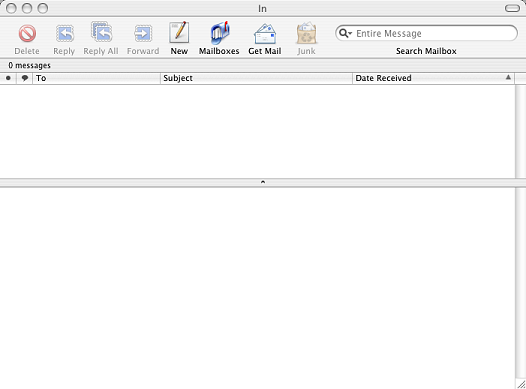This screenshot has height=389, width=526.
Task: Sort by the read status dot column
Action: [x=8, y=78]
